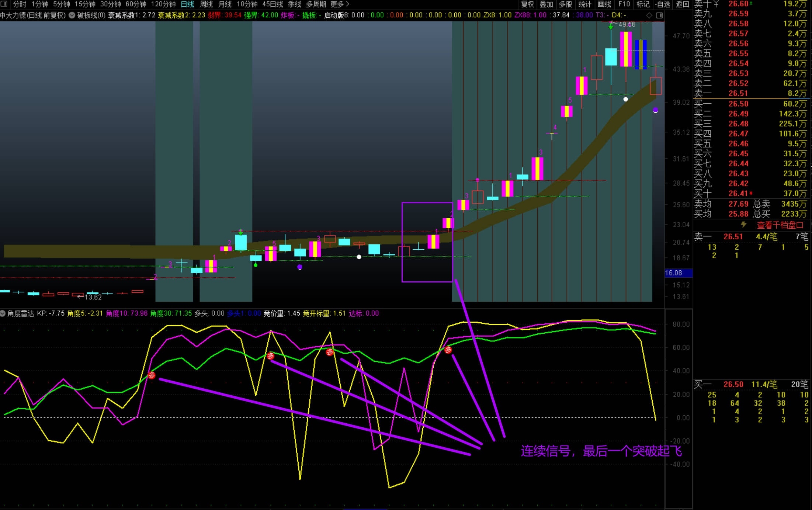Image resolution: width=812 pixels, height=510 pixels.
Task: Toggle 复权 price adjustment
Action: (x=527, y=4)
